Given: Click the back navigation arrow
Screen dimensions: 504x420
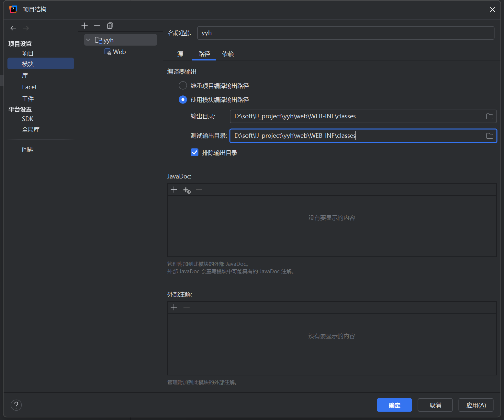Looking at the screenshot, I should click(x=13, y=28).
